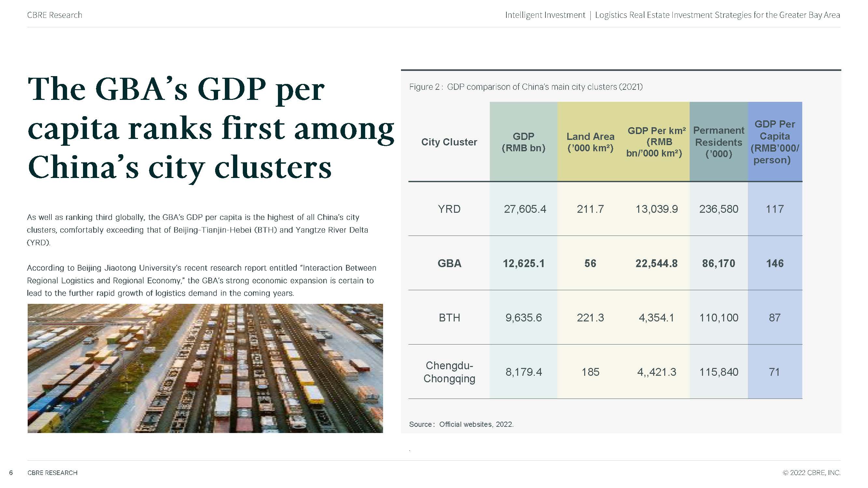This screenshot has height=488, width=868.
Task: Click the GDP Per Capita header cell
Action: click(x=775, y=142)
